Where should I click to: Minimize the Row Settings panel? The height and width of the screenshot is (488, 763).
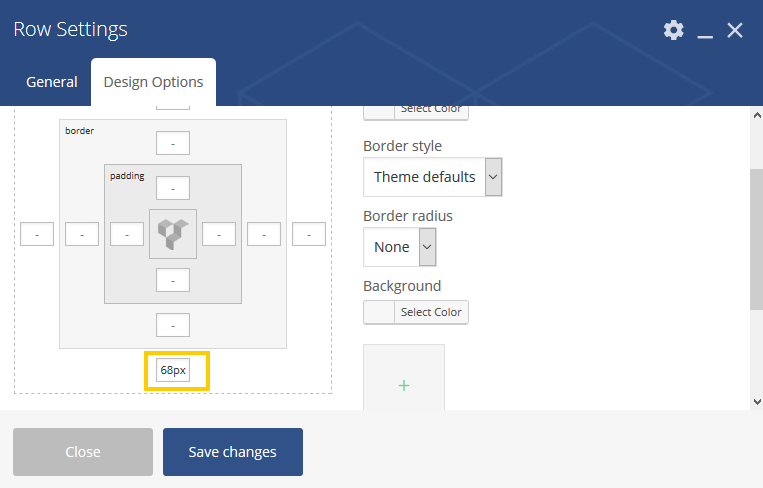[705, 30]
